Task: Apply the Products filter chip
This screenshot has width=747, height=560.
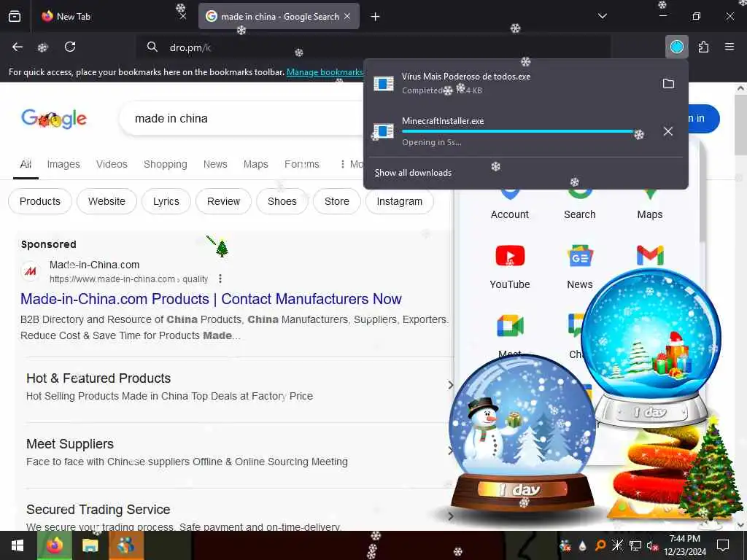Action: coord(40,201)
